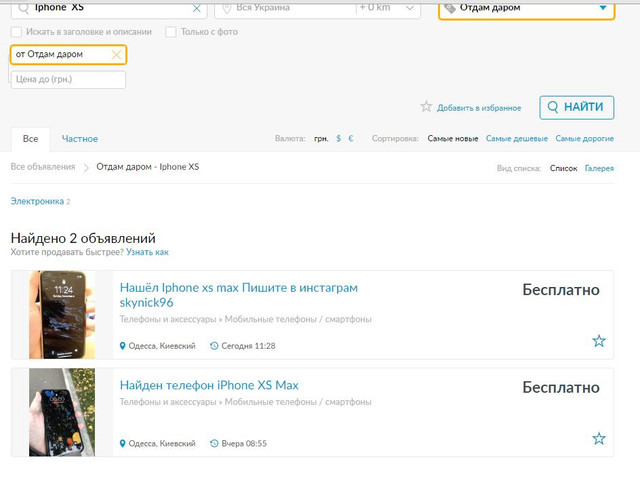Select the Все tab
Viewport: 640px width, 496px height.
30,139
